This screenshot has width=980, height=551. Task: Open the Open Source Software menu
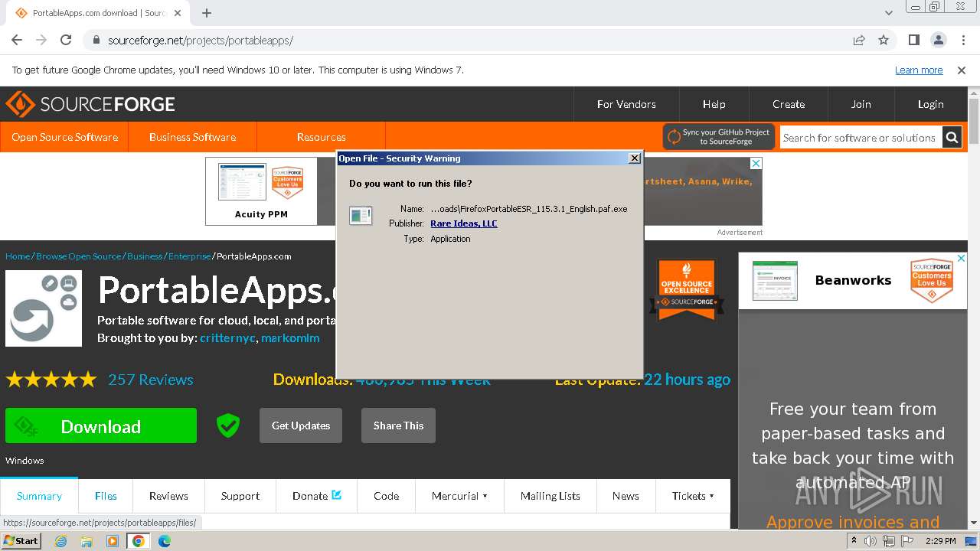click(65, 137)
